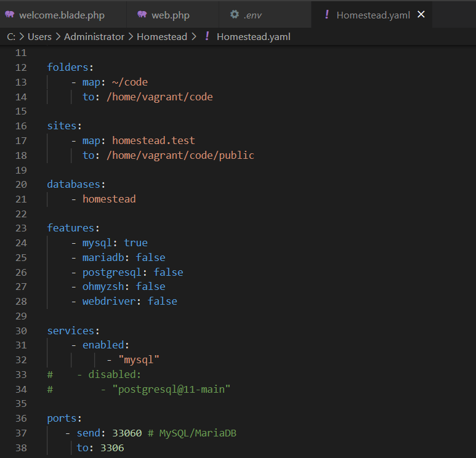Click the 'webdriver' feature key
This screenshot has width=476, height=458.
[109, 302]
